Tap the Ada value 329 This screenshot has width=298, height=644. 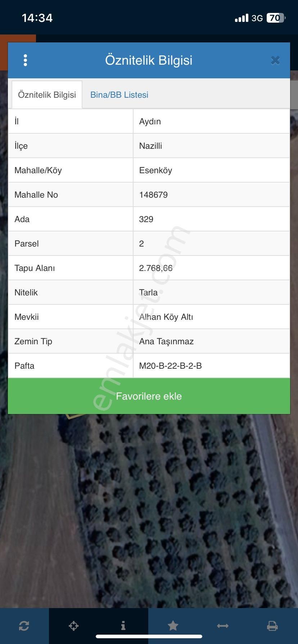point(146,219)
